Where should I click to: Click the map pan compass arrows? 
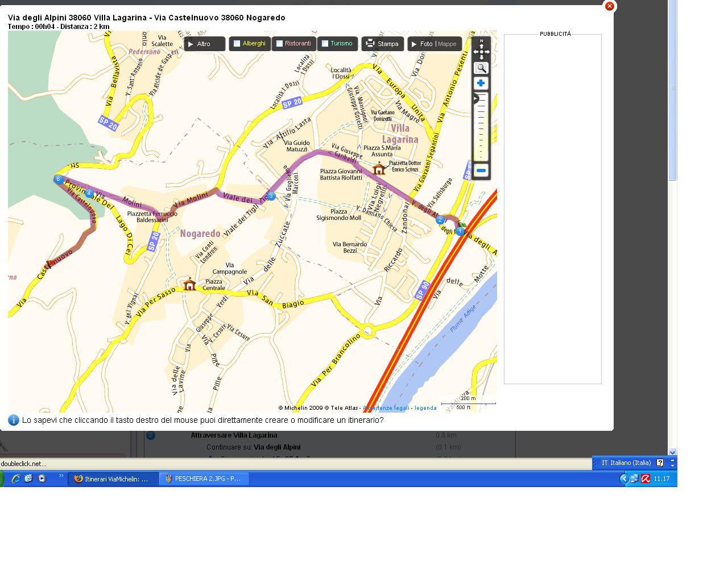click(x=481, y=50)
